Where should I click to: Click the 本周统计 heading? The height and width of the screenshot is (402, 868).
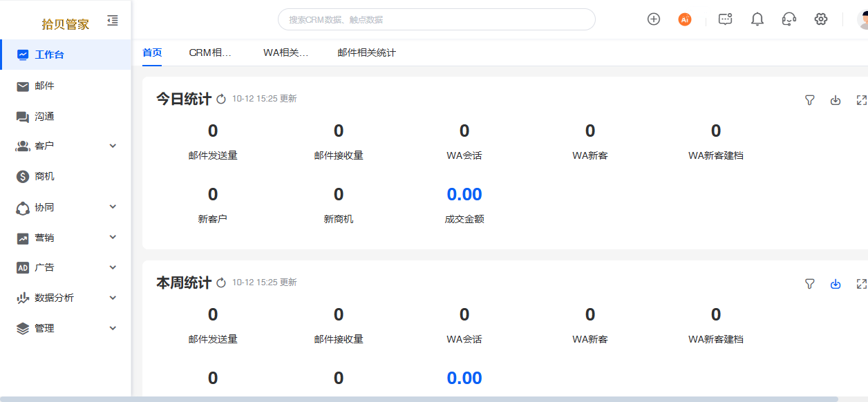click(x=184, y=283)
